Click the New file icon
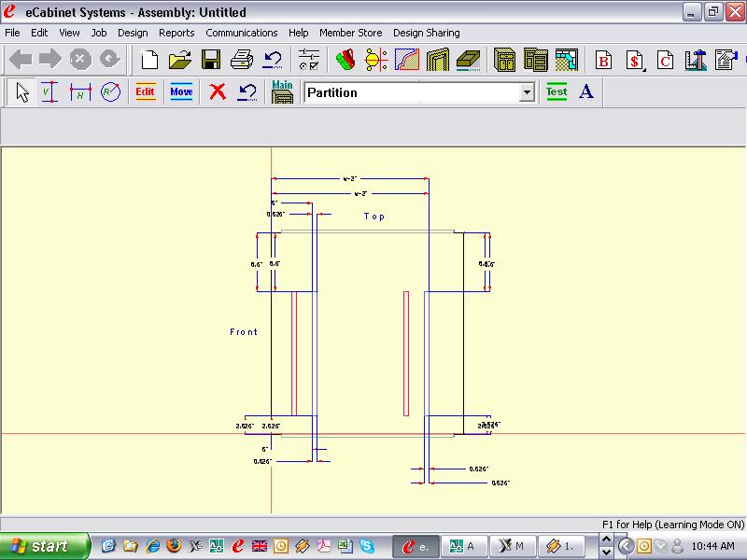 149,60
